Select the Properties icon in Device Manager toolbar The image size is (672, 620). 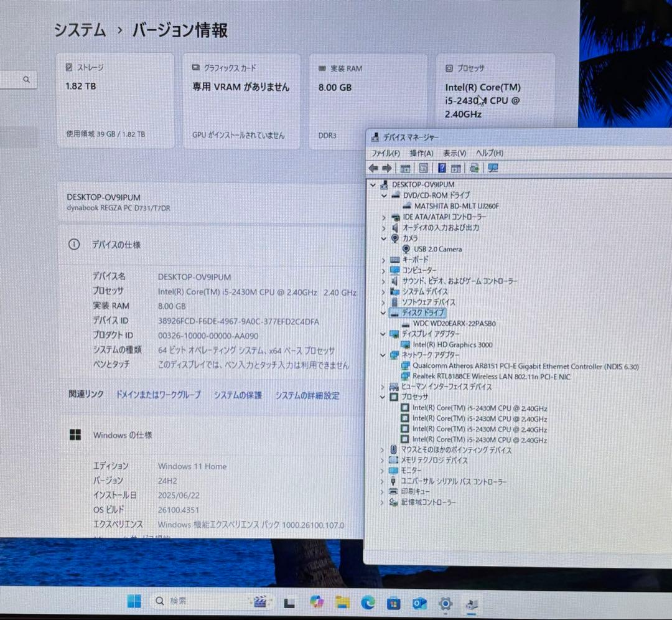(422, 167)
